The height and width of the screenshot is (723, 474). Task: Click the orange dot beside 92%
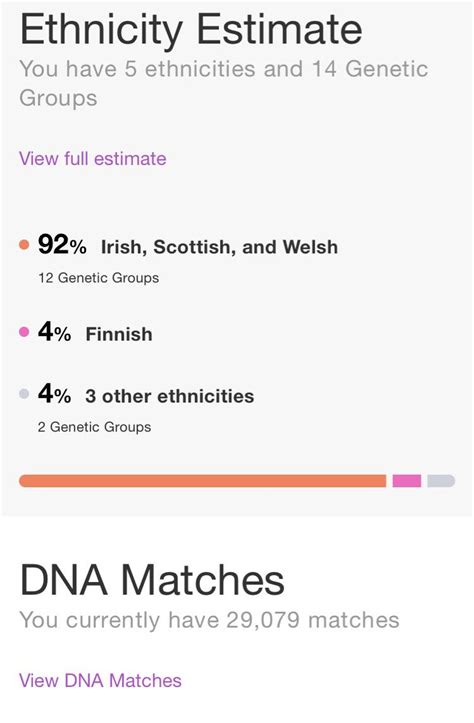[24, 245]
